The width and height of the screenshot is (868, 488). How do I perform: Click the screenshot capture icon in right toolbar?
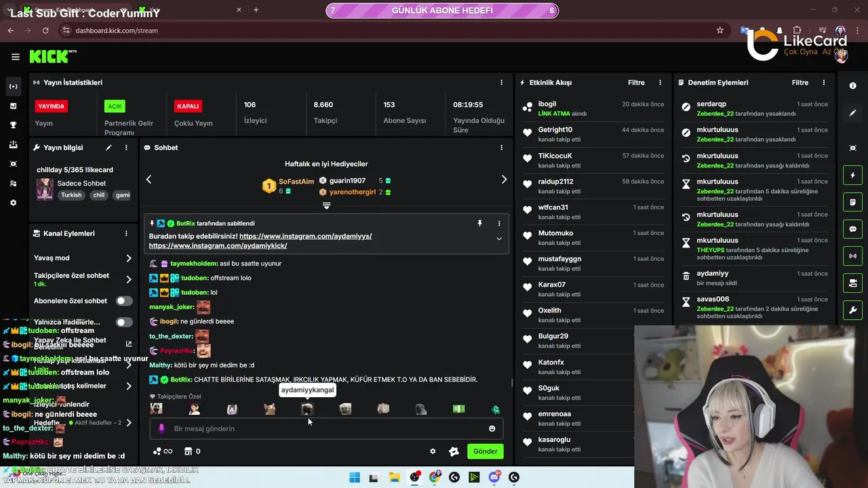click(x=853, y=148)
